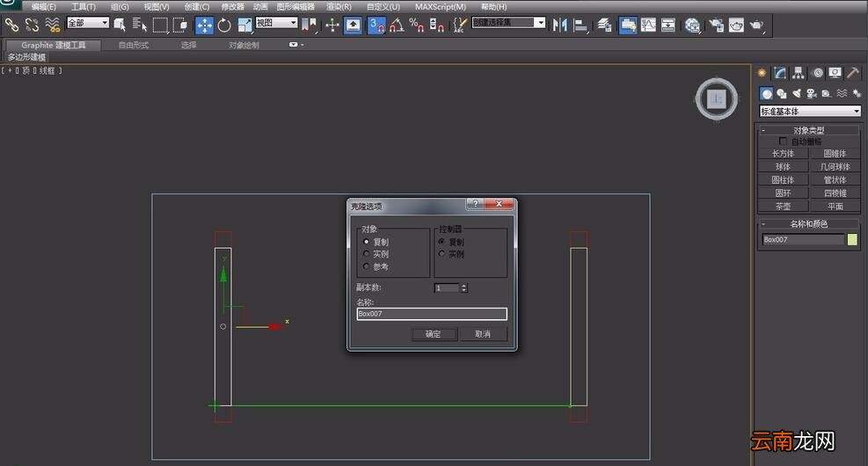The width and height of the screenshot is (868, 466).
Task: Switch to Modify command panel tab
Action: 780,72
